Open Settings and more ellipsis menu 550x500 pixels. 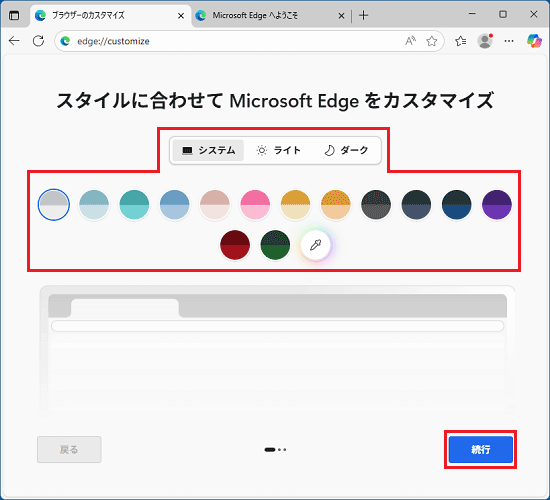tap(509, 41)
